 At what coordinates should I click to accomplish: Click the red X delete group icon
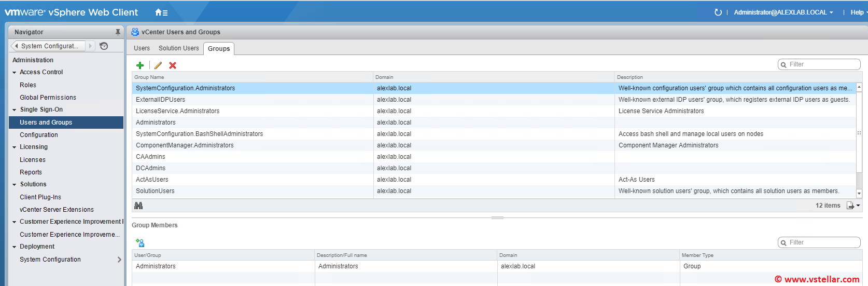(x=173, y=65)
